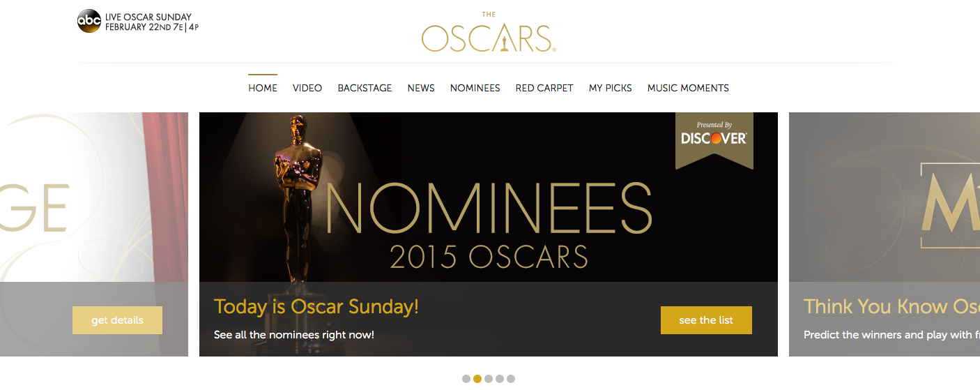The image size is (980, 390).
Task: Open the BACKSTAGE nav item
Action: tap(365, 88)
